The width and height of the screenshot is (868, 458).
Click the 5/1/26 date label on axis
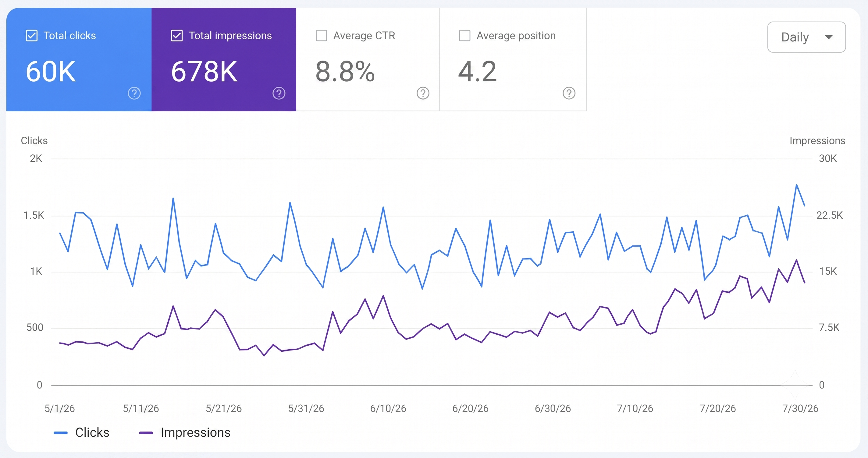pyautogui.click(x=60, y=408)
